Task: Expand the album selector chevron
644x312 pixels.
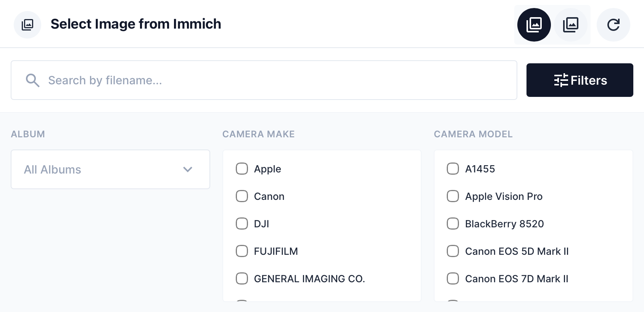Action: pos(187,169)
